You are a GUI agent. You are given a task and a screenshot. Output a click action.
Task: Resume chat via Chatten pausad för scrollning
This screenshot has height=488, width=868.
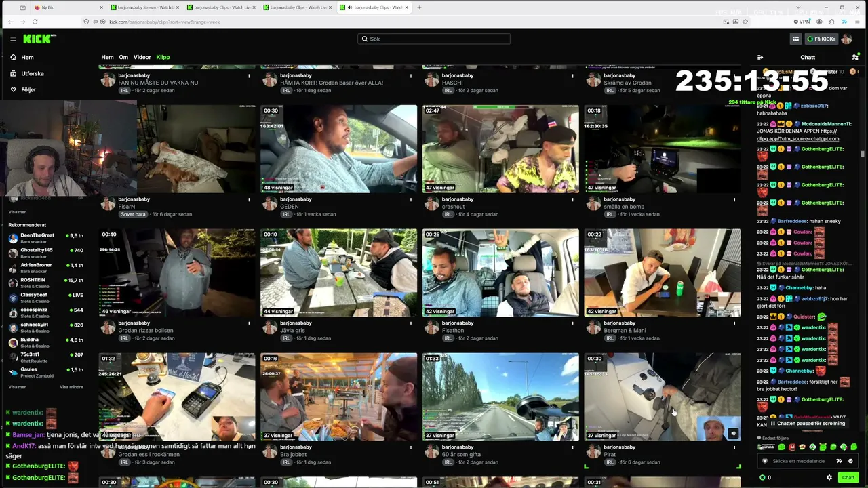(807, 424)
